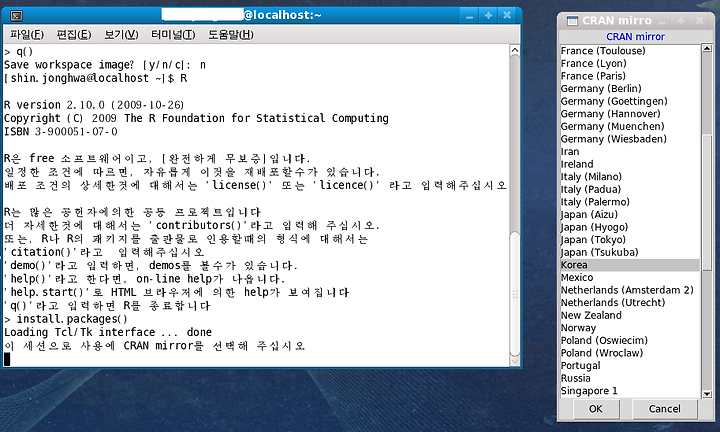
Task: Select Netherlands (Amsterdam 2) mirror
Action: (630, 290)
